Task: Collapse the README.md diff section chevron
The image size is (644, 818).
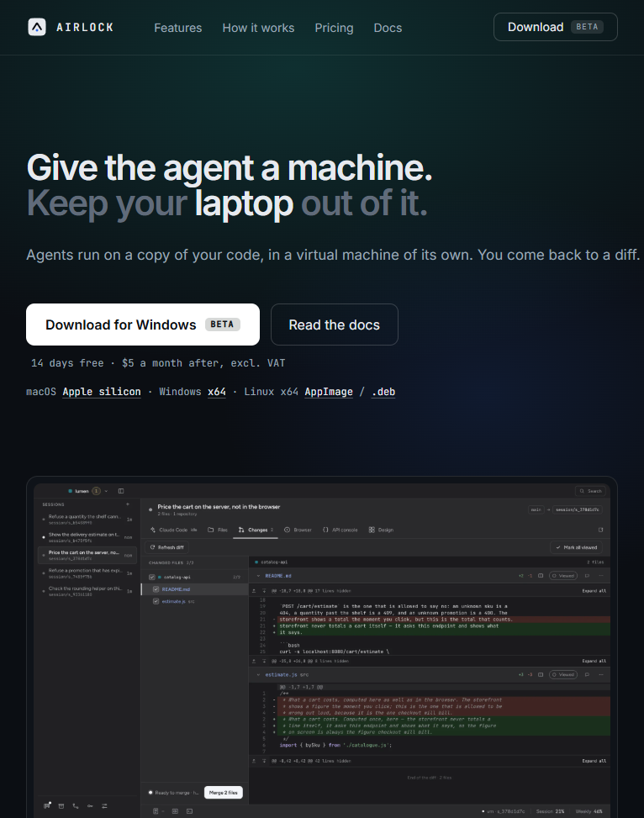Action: pyautogui.click(x=258, y=576)
